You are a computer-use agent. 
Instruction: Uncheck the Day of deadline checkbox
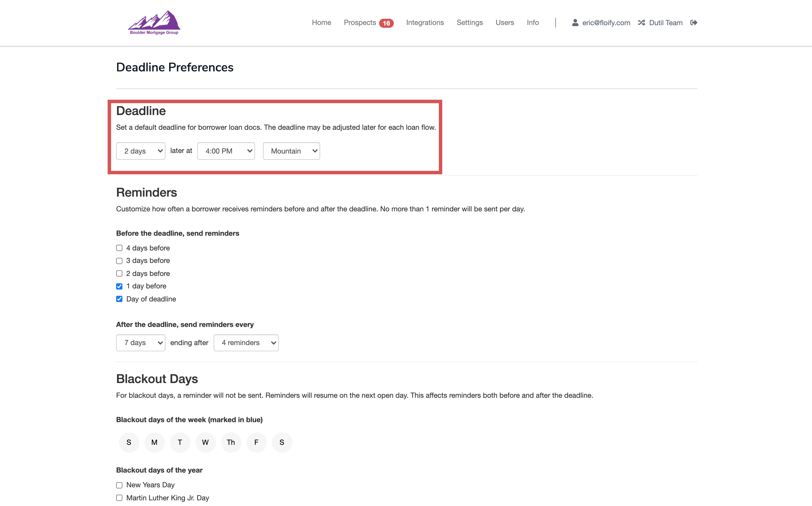tap(120, 299)
